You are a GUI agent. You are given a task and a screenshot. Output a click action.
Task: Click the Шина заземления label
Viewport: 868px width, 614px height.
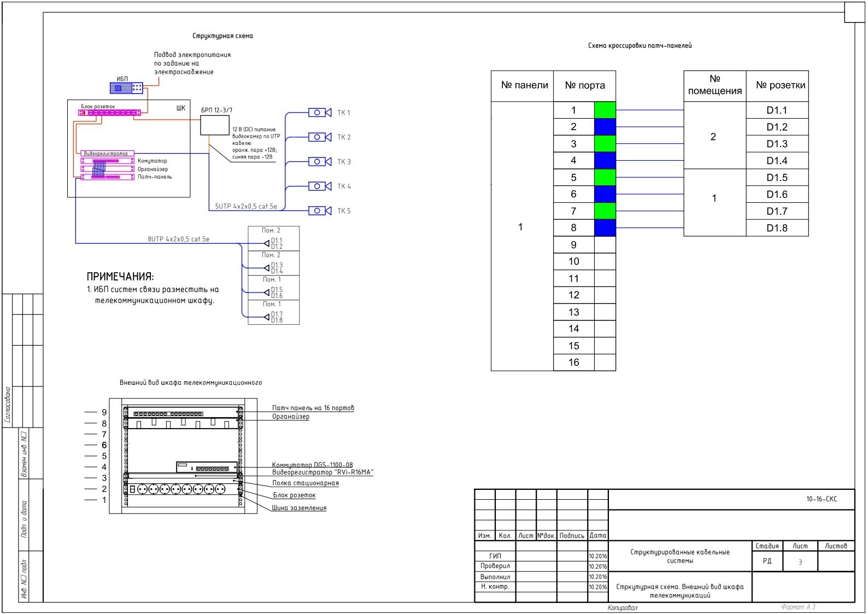point(300,508)
